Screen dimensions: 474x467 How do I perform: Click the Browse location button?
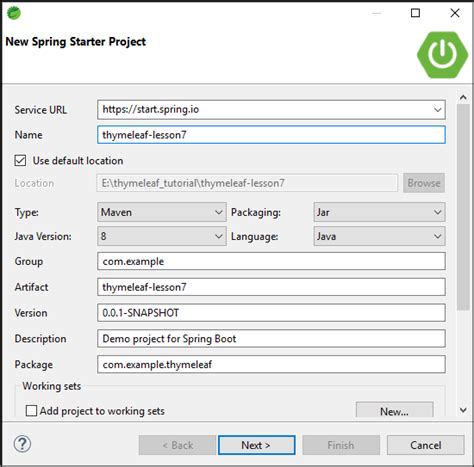click(x=424, y=183)
